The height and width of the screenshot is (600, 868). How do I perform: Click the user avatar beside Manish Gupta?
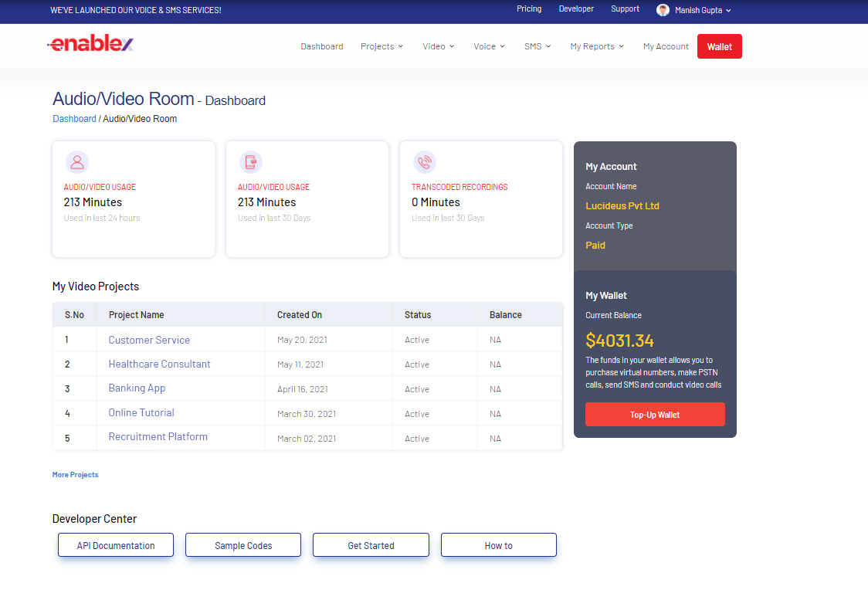pyautogui.click(x=663, y=10)
